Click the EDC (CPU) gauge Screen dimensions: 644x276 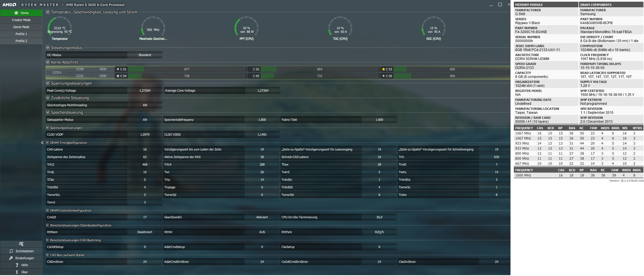434,29
